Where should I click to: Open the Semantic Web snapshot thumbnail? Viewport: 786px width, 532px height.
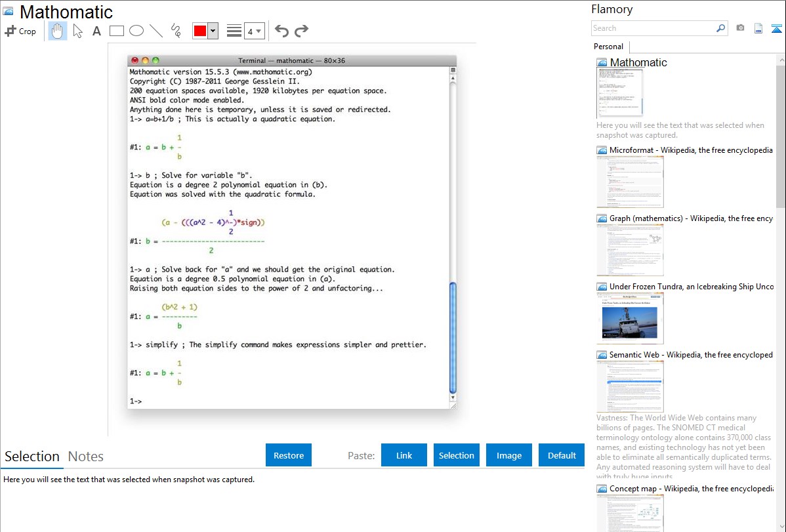630,386
